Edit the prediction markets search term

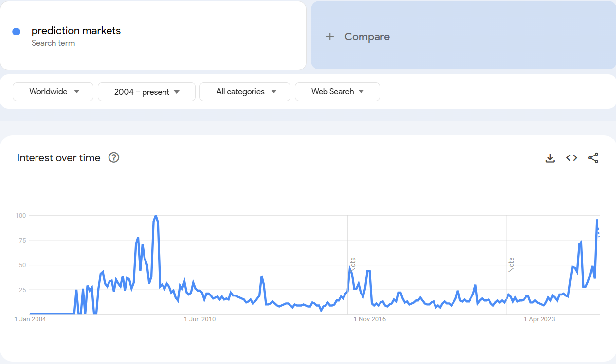click(76, 31)
